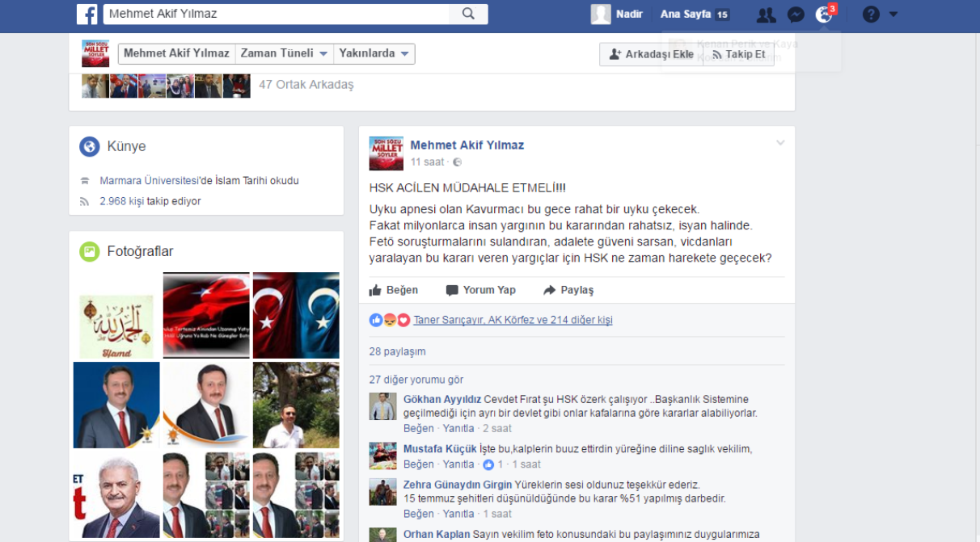Open notifications globe icon with badge 3
980x542 pixels.
tap(824, 14)
